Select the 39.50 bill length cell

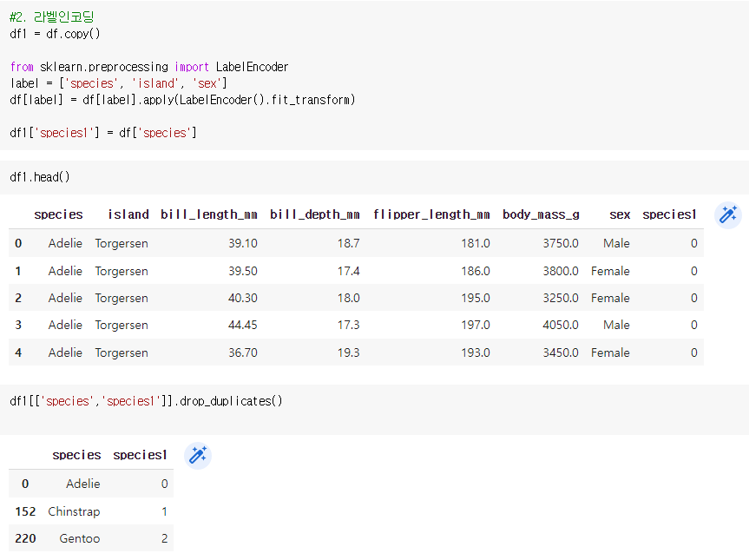(x=243, y=271)
